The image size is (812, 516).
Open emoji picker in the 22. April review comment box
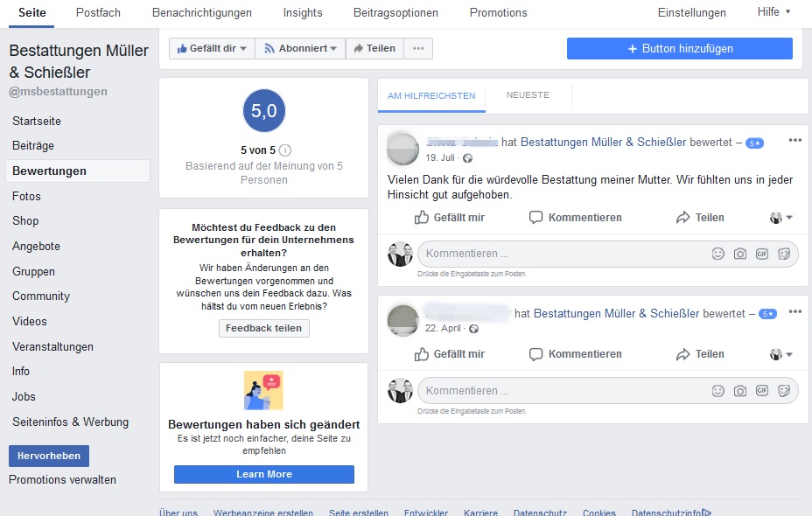coord(717,391)
